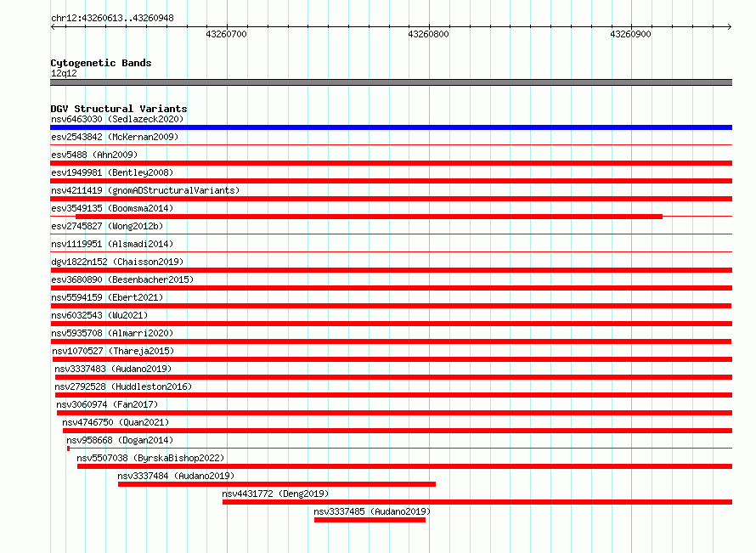Click the 43260900 ruler position label
This screenshot has height=553, width=756.
(630, 34)
